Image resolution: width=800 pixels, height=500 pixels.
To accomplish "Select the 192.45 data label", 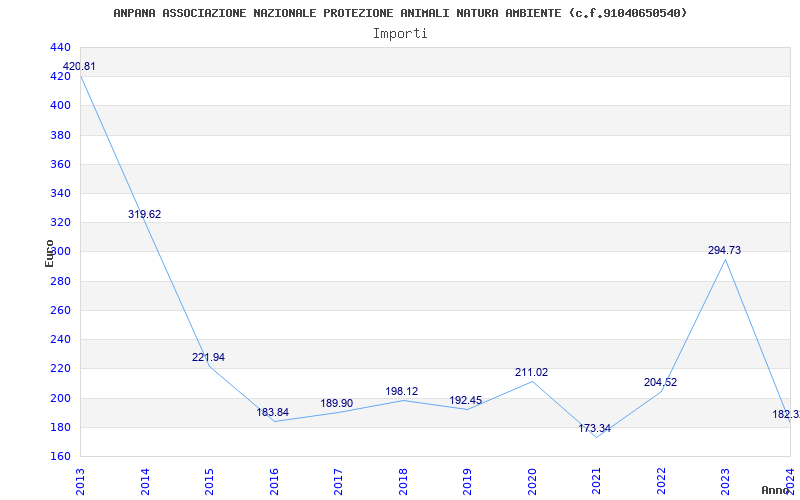I will (x=465, y=400).
